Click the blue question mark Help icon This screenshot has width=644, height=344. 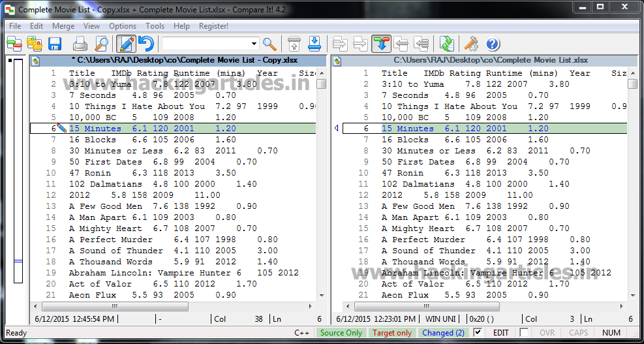492,44
